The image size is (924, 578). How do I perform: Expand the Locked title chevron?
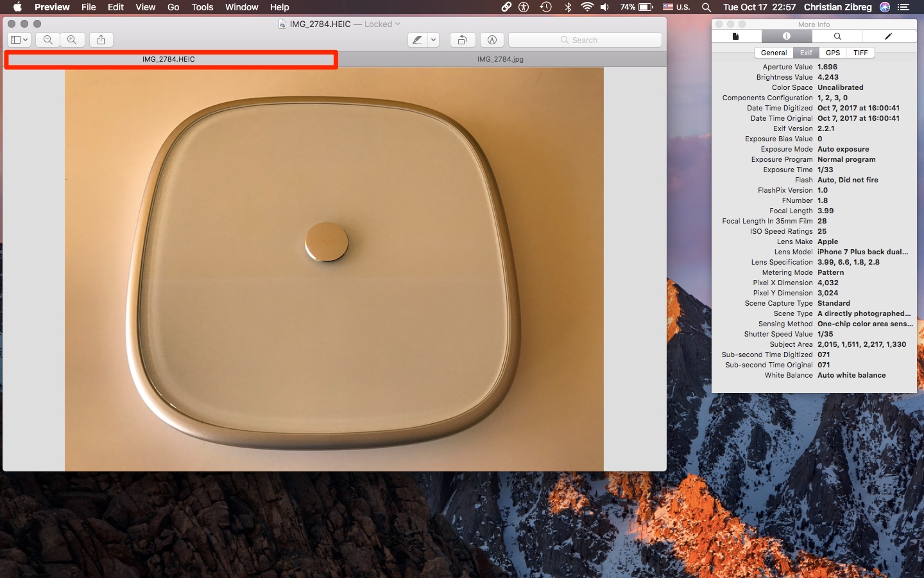pos(398,24)
